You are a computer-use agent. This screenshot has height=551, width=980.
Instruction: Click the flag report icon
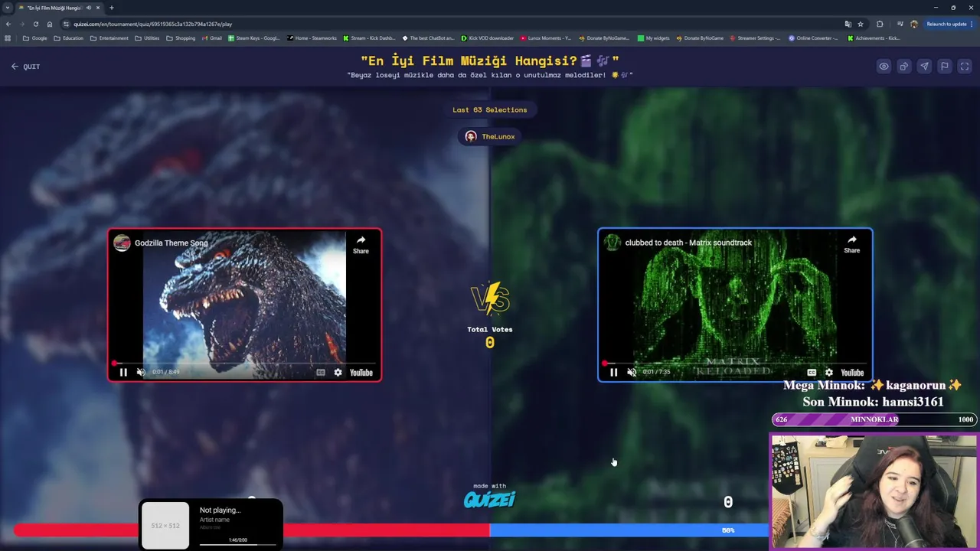[944, 67]
